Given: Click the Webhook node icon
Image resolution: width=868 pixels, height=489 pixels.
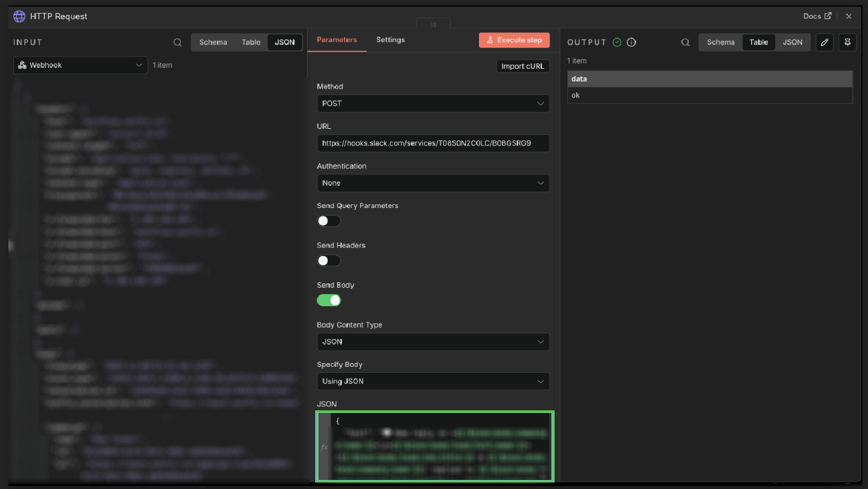Looking at the screenshot, I should pyautogui.click(x=22, y=65).
